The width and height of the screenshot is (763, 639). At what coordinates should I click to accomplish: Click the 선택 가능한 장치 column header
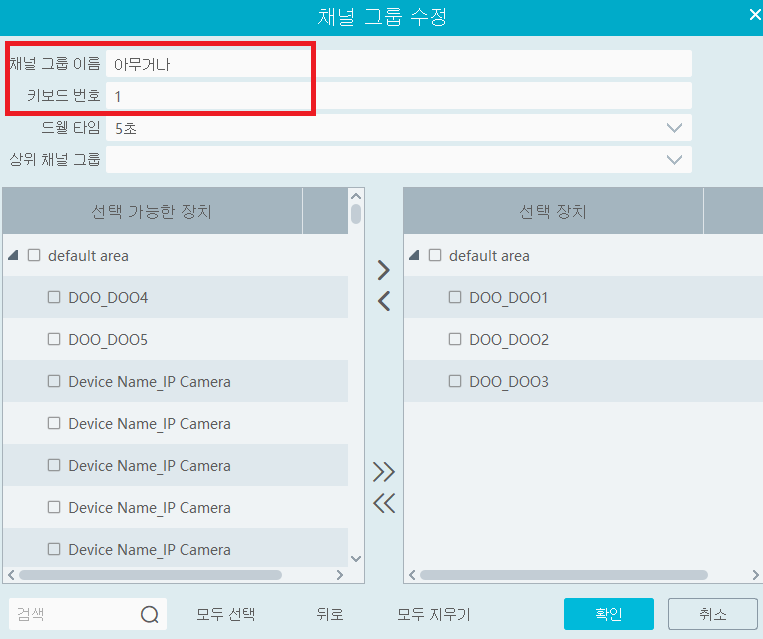[152, 212]
